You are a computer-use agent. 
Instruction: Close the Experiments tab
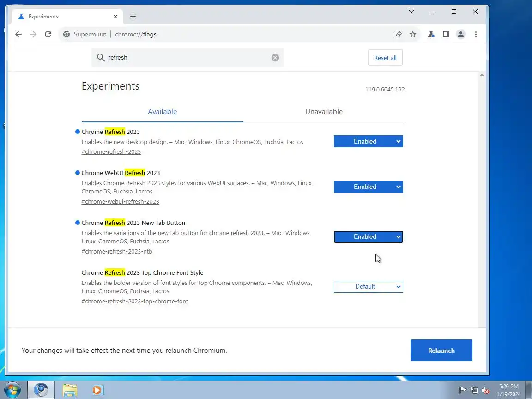pyautogui.click(x=115, y=17)
